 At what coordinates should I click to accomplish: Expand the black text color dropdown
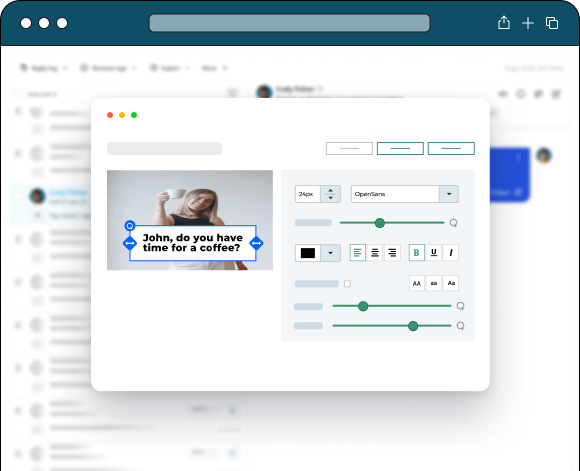330,253
